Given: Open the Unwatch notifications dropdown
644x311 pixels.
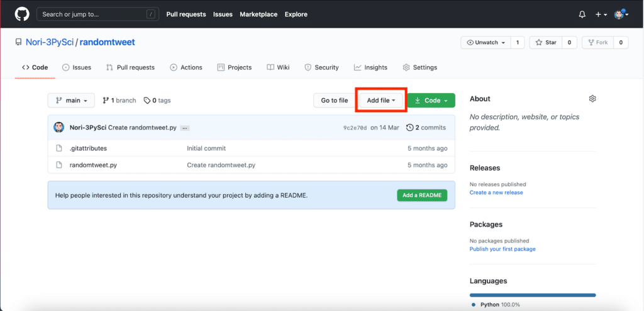Looking at the screenshot, I should click(x=485, y=42).
